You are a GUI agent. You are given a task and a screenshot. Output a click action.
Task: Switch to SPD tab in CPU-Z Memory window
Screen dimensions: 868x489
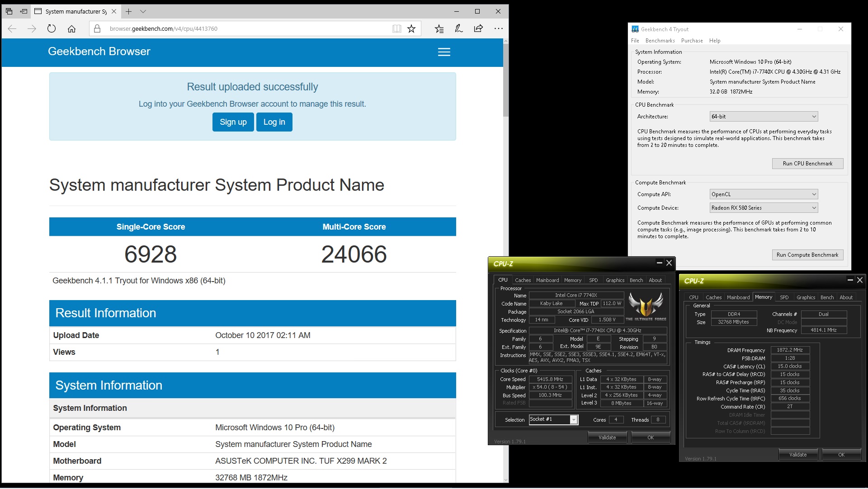click(784, 297)
